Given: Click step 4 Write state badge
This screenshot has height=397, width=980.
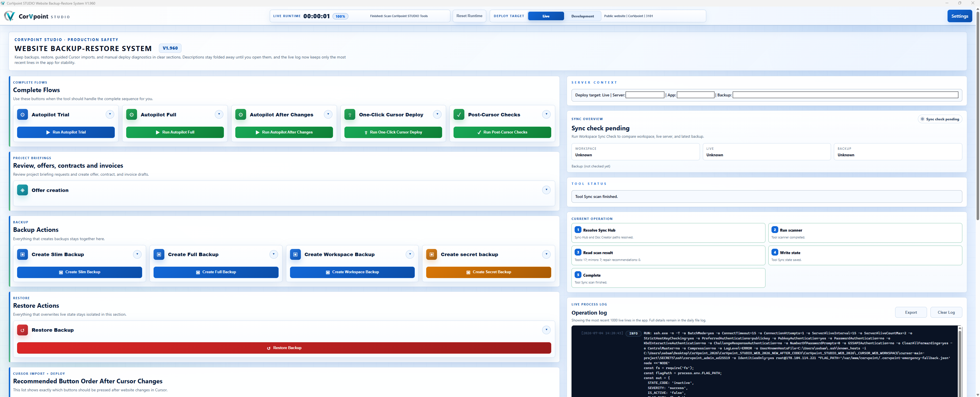Looking at the screenshot, I should (775, 252).
